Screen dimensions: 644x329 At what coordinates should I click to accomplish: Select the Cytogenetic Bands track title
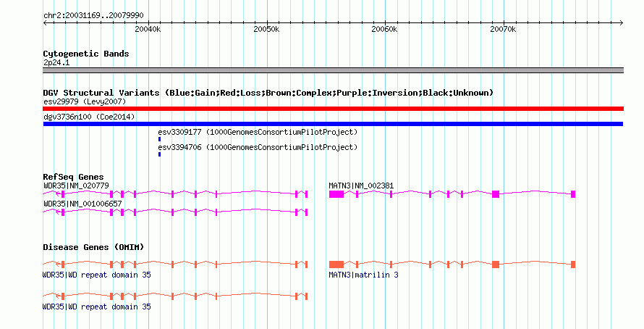(x=86, y=54)
